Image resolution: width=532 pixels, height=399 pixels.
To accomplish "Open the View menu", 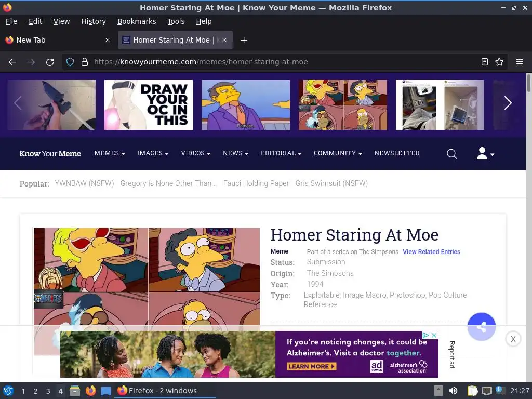I will click(x=61, y=21).
